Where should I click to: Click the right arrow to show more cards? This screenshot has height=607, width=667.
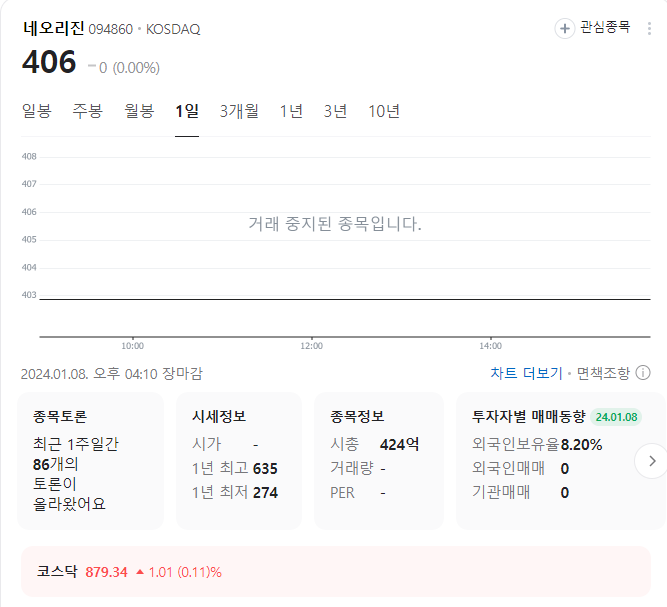click(x=651, y=461)
